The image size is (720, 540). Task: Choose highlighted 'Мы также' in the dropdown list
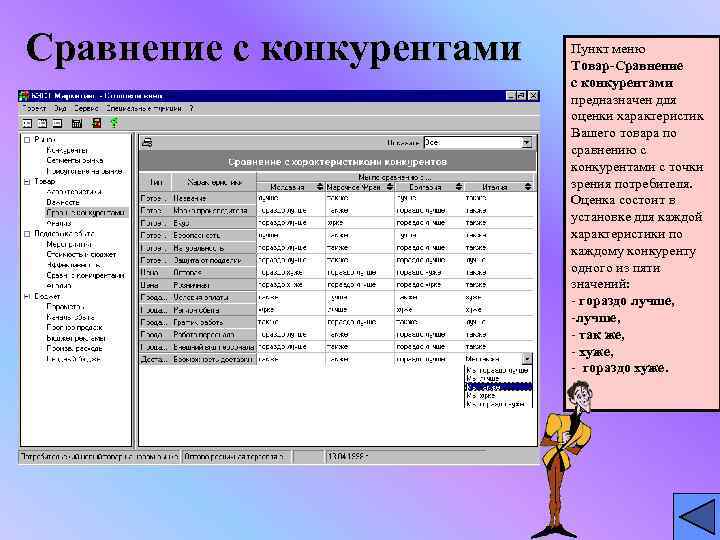coord(498,387)
